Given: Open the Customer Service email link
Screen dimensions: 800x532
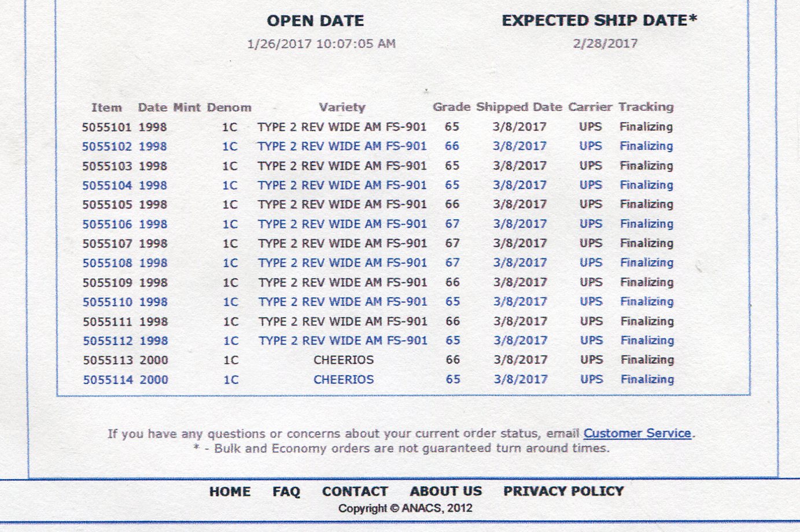Looking at the screenshot, I should [x=637, y=433].
